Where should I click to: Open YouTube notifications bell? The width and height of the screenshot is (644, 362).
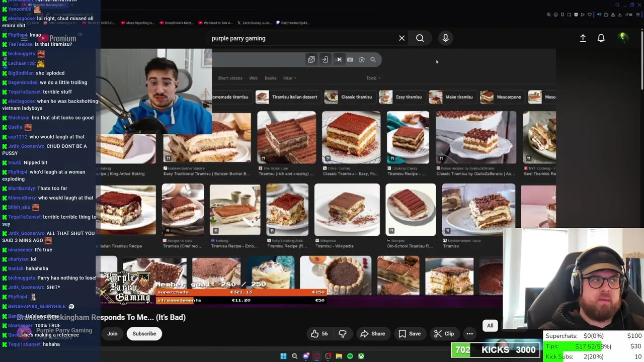pyautogui.click(x=601, y=38)
